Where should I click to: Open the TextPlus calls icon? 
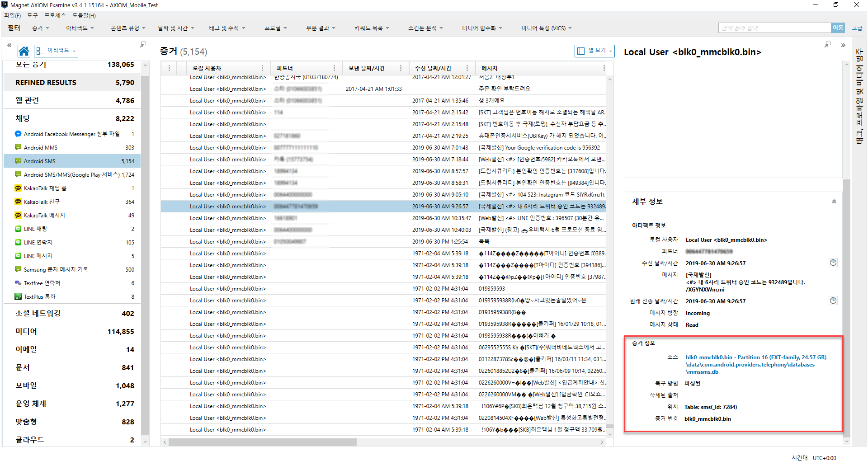[18, 296]
